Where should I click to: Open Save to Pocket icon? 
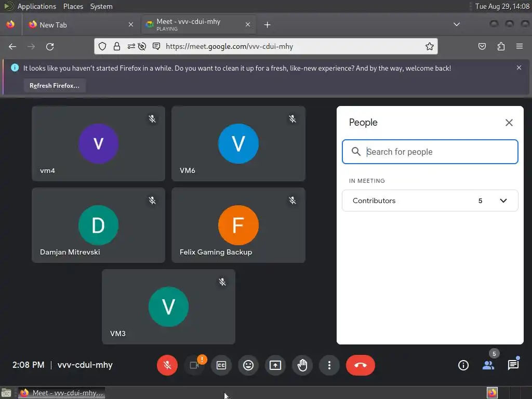[x=482, y=46]
